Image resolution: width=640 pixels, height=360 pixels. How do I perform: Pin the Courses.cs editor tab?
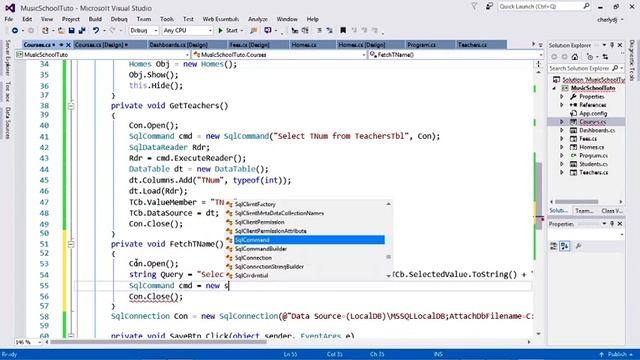pos(61,45)
